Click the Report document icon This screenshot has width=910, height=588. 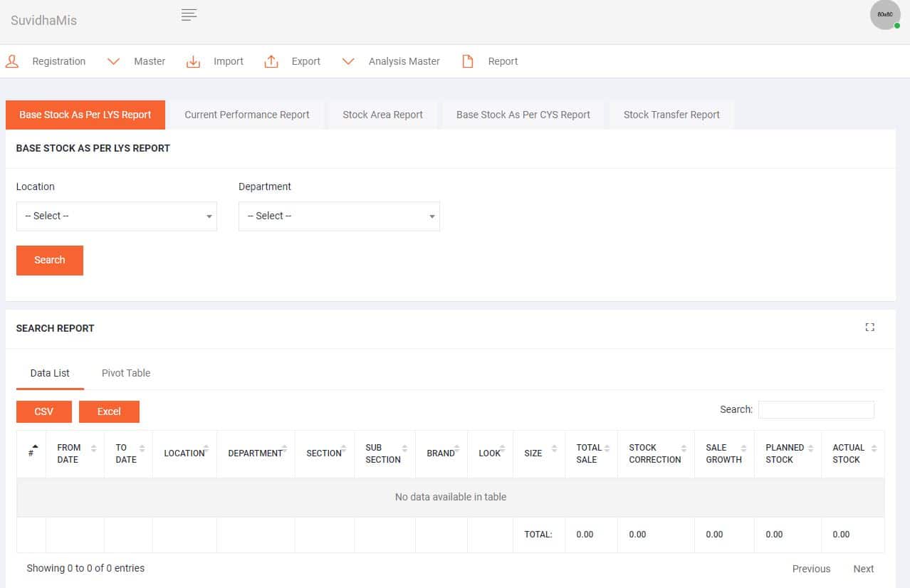[x=468, y=61]
